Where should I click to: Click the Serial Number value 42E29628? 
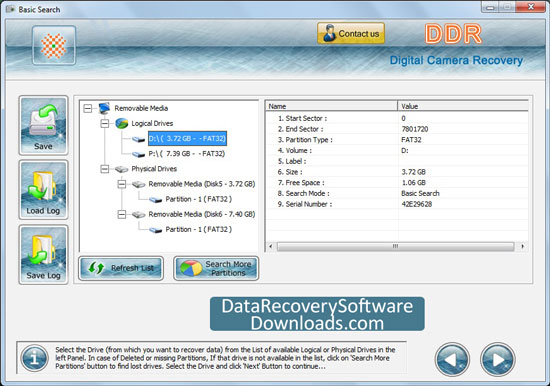tap(417, 204)
